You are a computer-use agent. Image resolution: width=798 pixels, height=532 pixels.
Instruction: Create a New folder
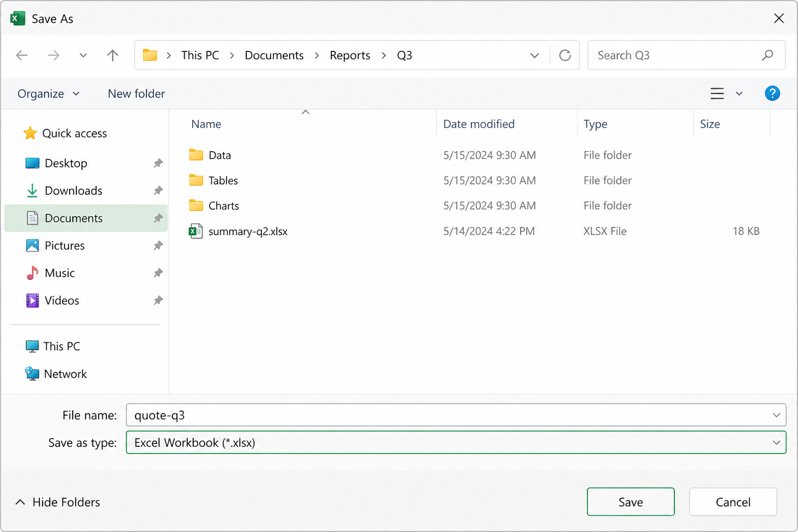point(137,94)
